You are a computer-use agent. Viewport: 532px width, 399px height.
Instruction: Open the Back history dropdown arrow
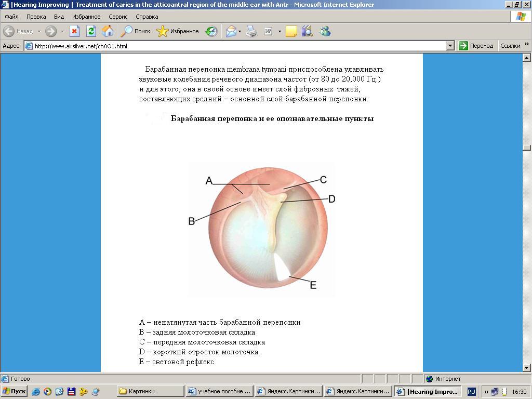[39, 31]
